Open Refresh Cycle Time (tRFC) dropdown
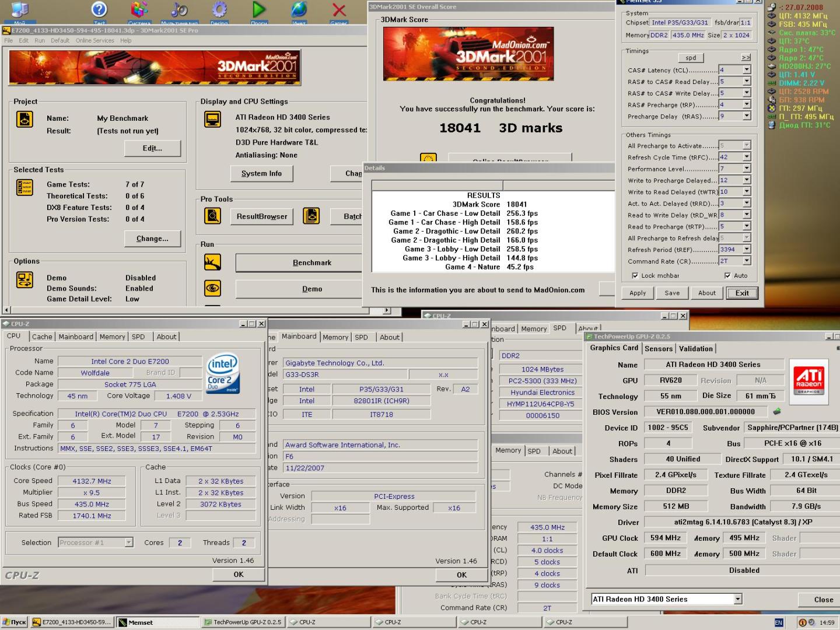 click(747, 157)
